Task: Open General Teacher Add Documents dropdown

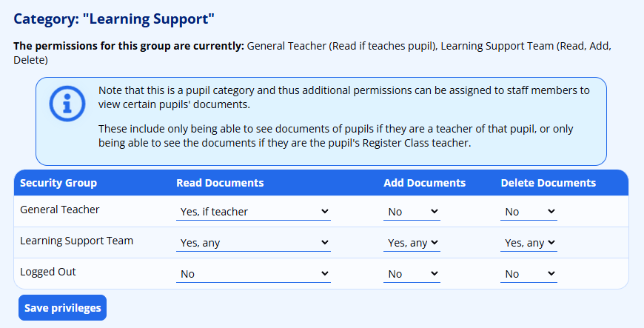Action: pyautogui.click(x=412, y=212)
